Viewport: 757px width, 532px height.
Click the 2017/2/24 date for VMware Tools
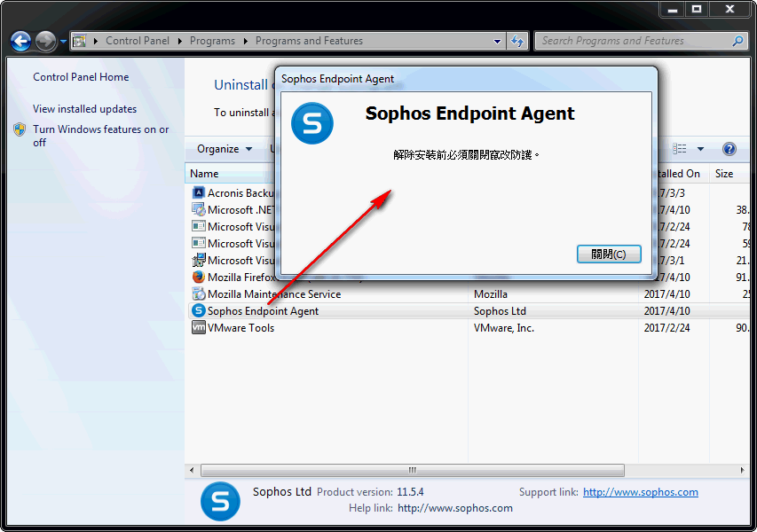(666, 328)
